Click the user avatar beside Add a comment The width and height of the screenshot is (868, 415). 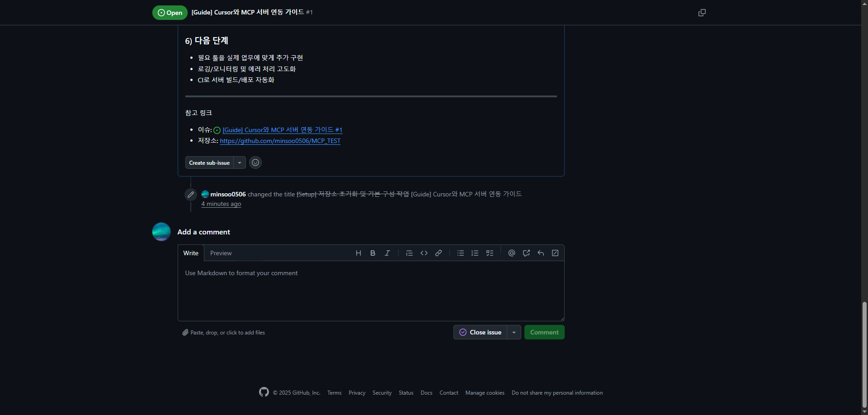click(161, 232)
